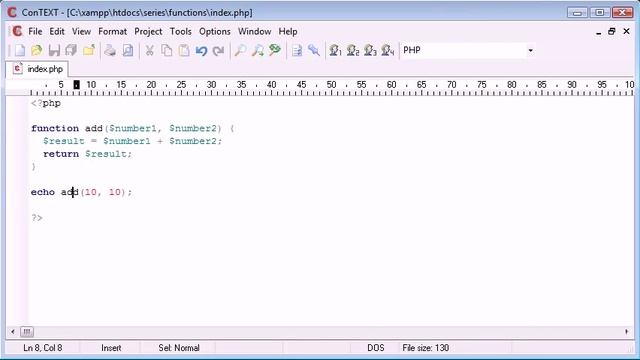Click the horizontal scrollbar thumb
This screenshot has height=360, width=640.
[x=27, y=332]
